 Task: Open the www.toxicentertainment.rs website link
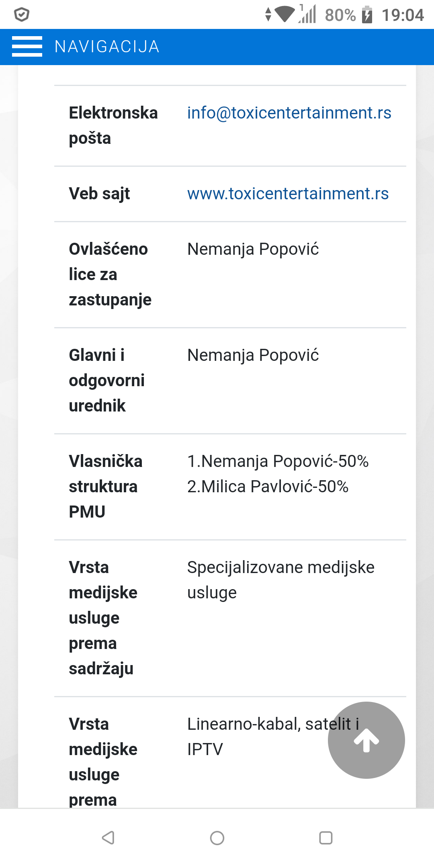tap(288, 194)
